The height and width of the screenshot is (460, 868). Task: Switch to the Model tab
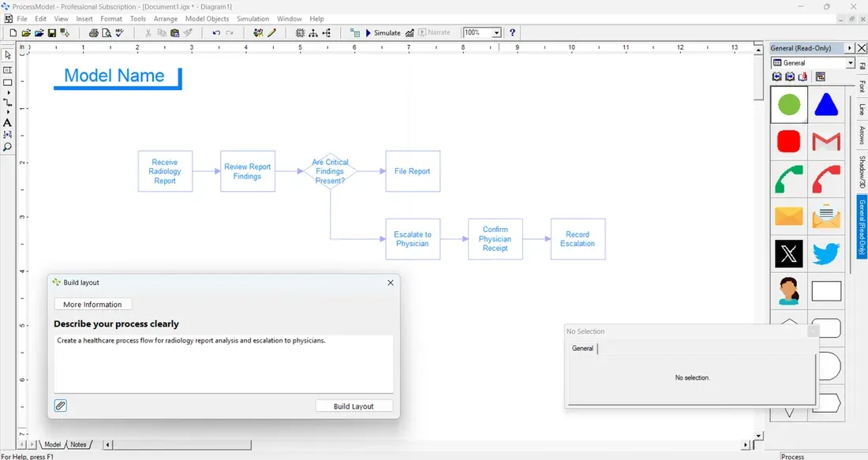tap(53, 444)
